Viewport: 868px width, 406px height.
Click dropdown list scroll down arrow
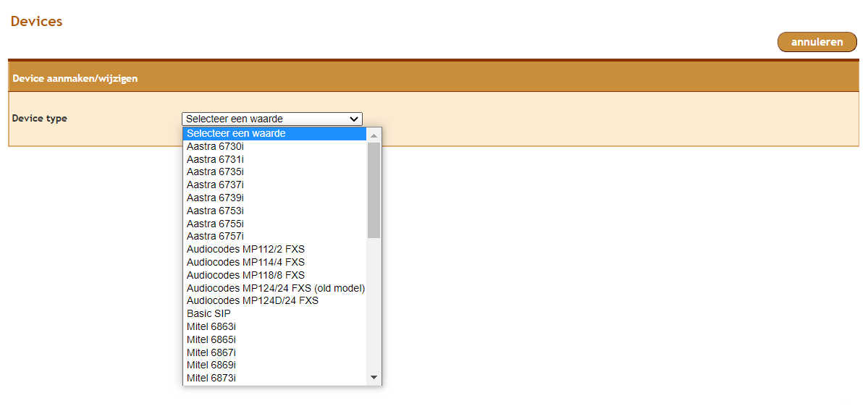click(x=374, y=377)
